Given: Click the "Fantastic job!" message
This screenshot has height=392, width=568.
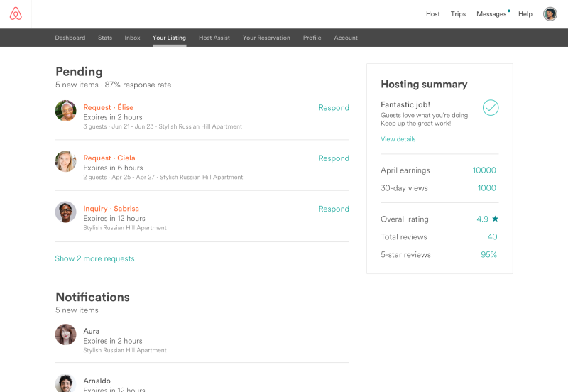Looking at the screenshot, I should pos(405,104).
